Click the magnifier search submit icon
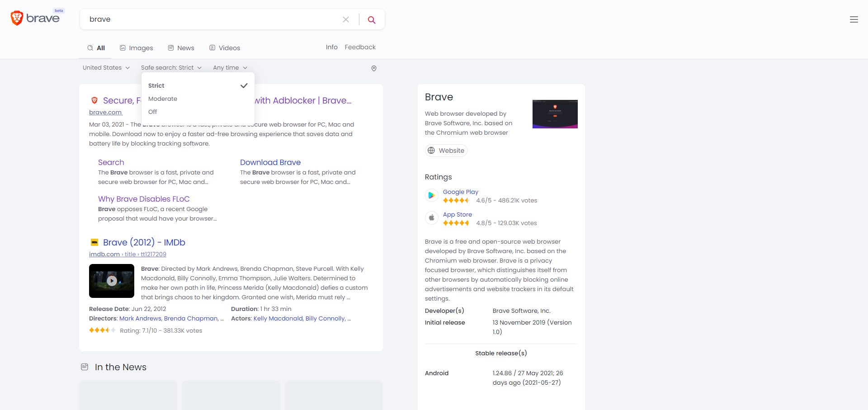 tap(372, 19)
